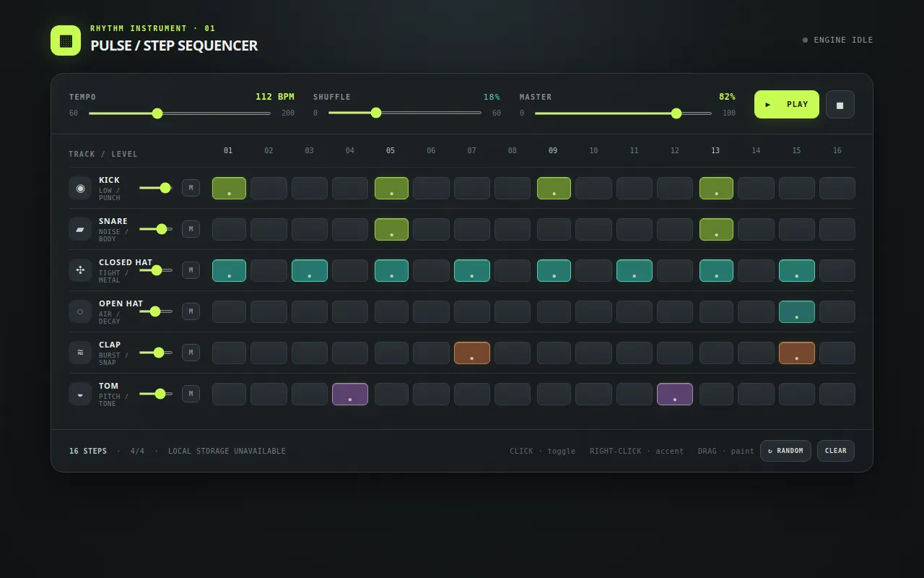This screenshot has width=924, height=578.
Task: Select the Clap track icon
Action: tap(80, 353)
